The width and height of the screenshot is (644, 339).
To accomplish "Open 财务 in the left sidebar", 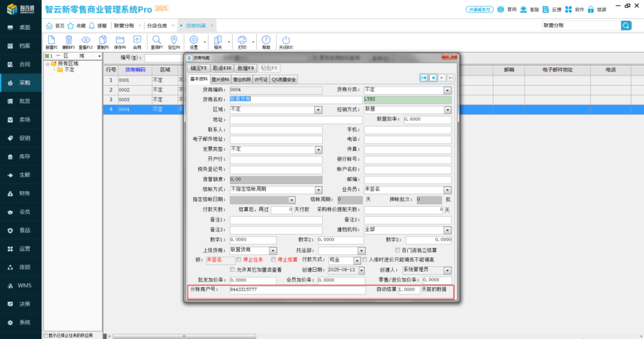I will (x=20, y=193).
